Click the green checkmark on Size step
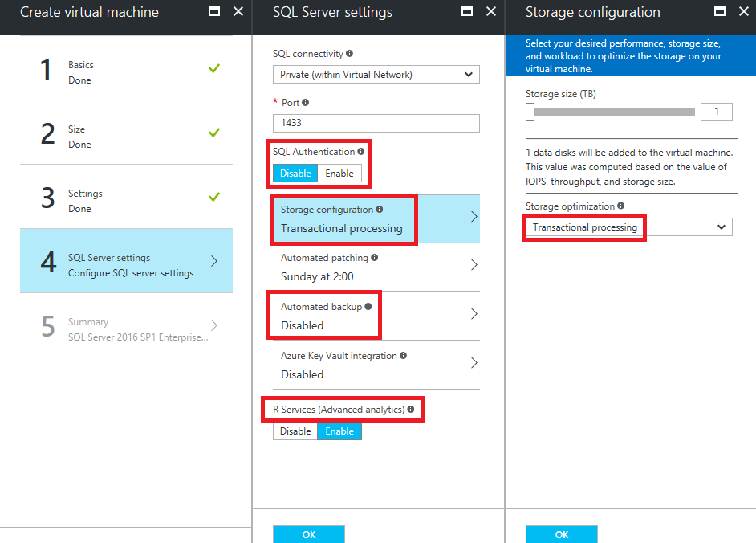The width and height of the screenshot is (756, 543). pyautogui.click(x=214, y=133)
